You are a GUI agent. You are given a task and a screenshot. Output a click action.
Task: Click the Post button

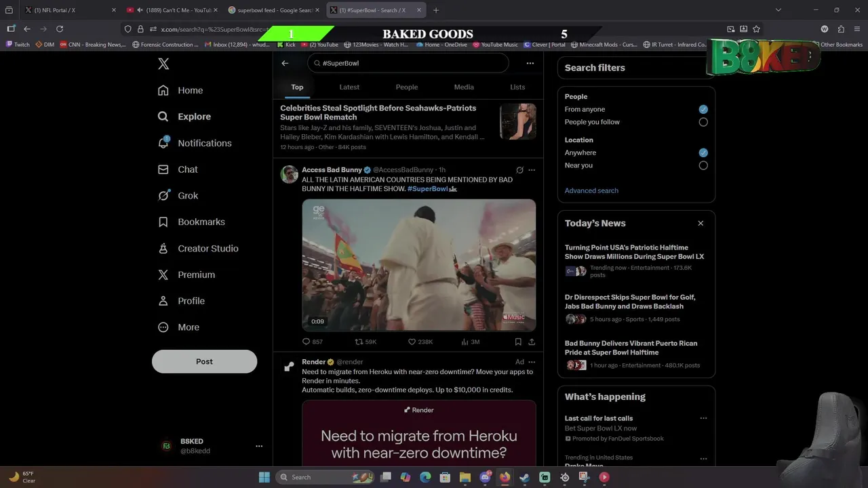point(204,361)
